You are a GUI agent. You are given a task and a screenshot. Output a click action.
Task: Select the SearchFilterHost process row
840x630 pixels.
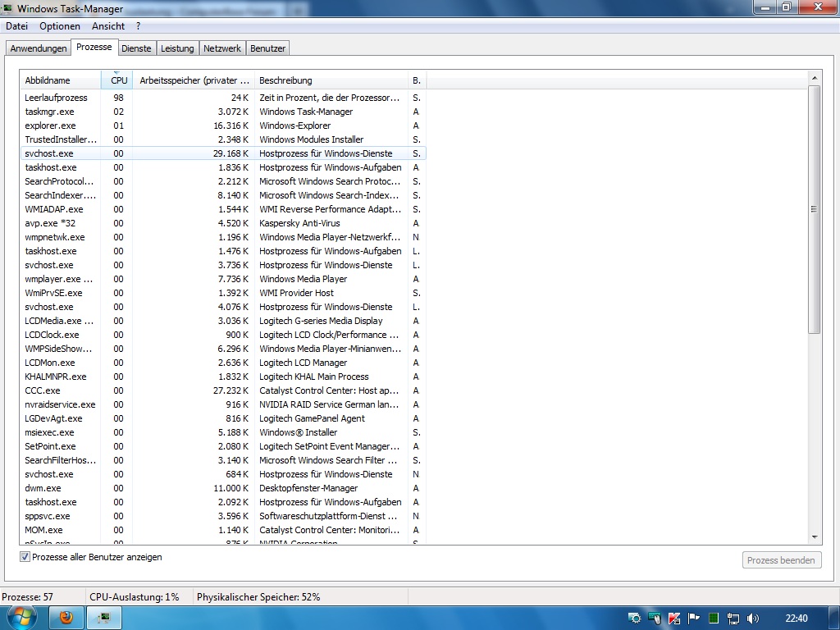[223, 460]
